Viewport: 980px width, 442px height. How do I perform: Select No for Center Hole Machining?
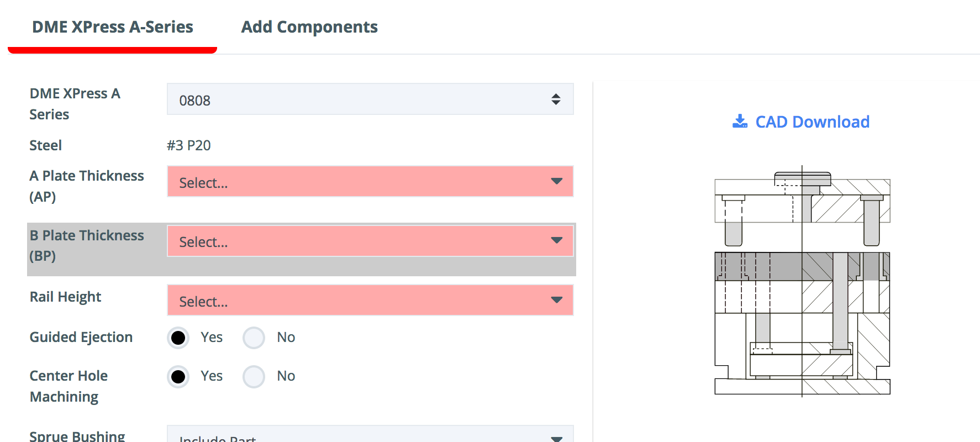[254, 376]
